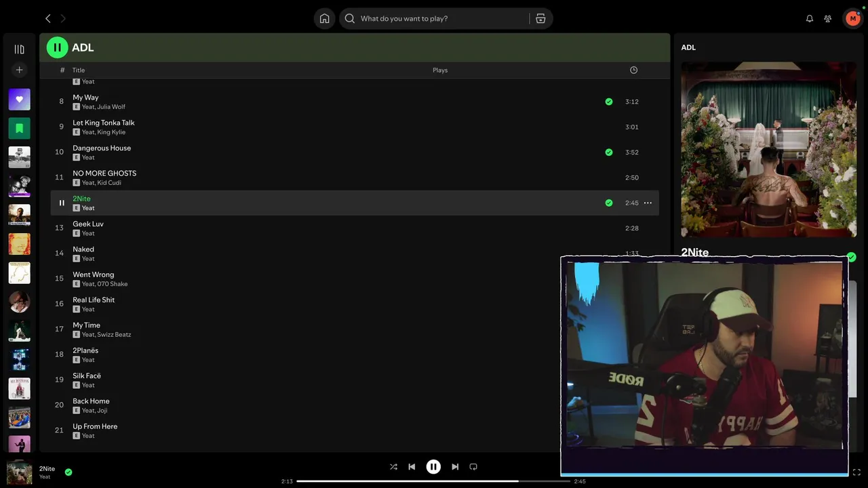The height and width of the screenshot is (488, 868).
Task: Open the Home page icon
Action: (x=324, y=18)
